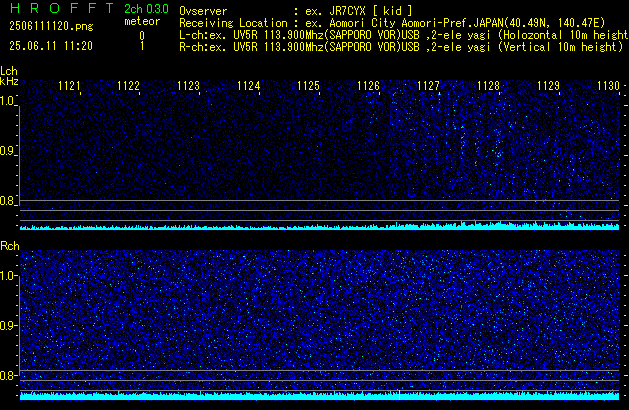Click the 1128 time marker

(488, 86)
